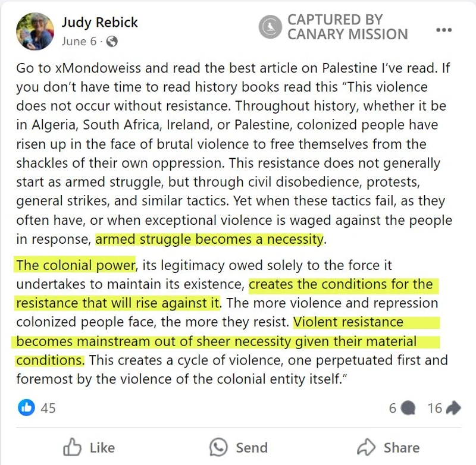Select the Send paper-plane icon
Screen dimensions: 476x465
[218, 448]
